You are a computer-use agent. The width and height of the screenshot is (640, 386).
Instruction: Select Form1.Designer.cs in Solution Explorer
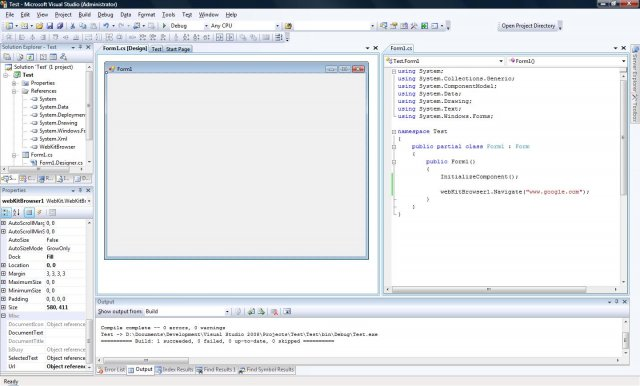pos(61,163)
